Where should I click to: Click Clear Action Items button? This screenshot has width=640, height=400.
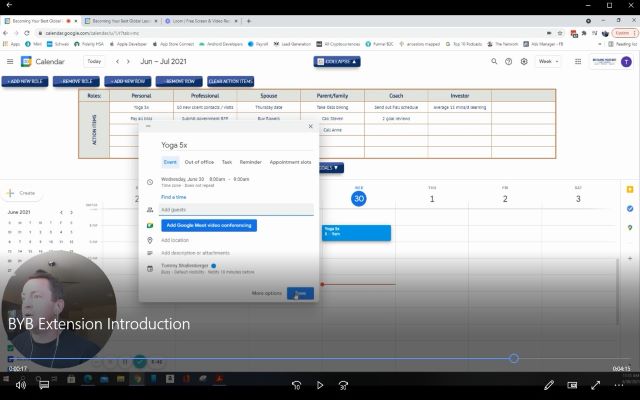click(231, 81)
